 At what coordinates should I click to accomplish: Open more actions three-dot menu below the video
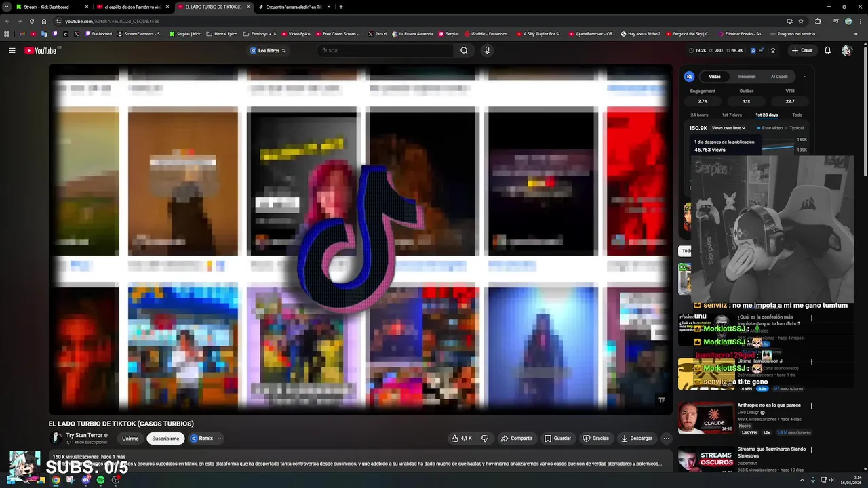[x=666, y=439]
